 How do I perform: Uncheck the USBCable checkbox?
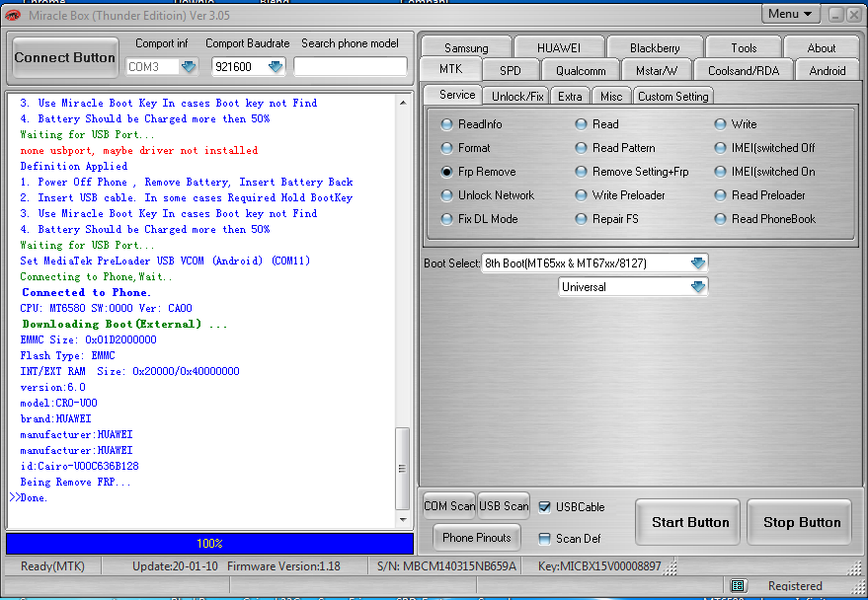click(545, 507)
